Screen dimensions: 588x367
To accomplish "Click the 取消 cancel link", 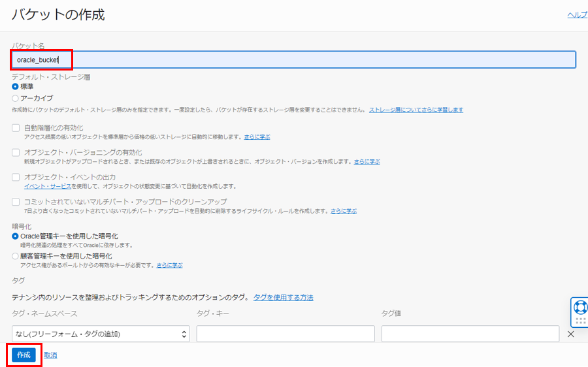I will [x=50, y=355].
